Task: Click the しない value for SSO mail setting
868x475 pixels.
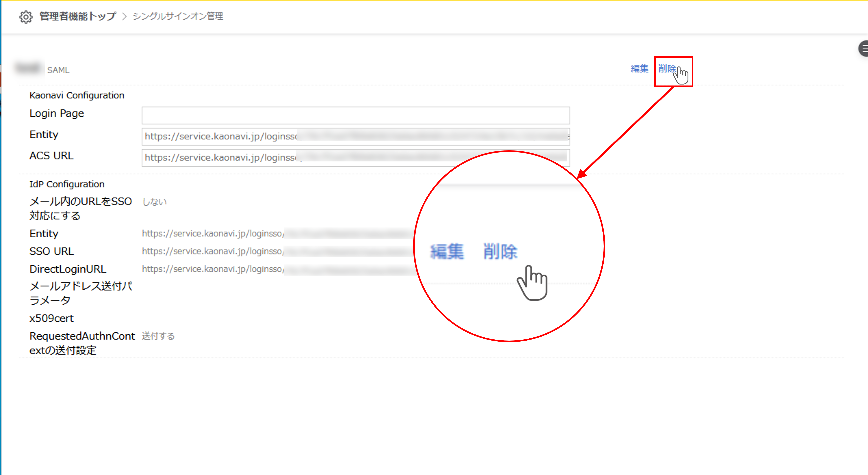Action: pyautogui.click(x=154, y=202)
